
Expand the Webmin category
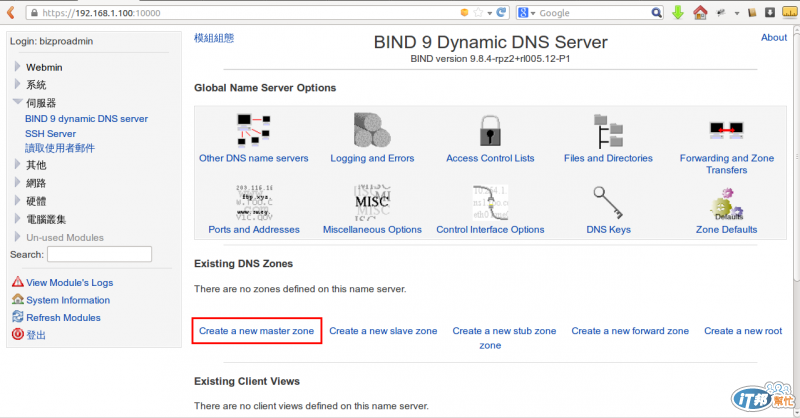pos(17,66)
